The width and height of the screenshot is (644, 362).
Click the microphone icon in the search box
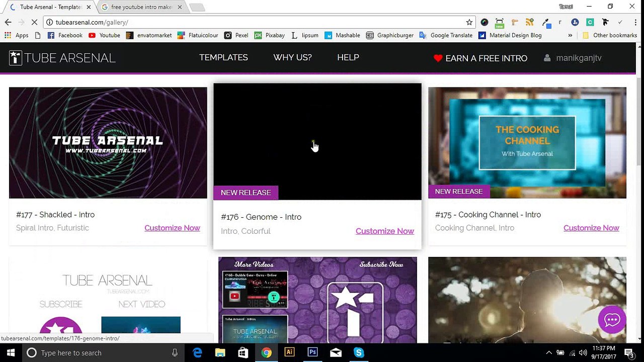(175, 353)
